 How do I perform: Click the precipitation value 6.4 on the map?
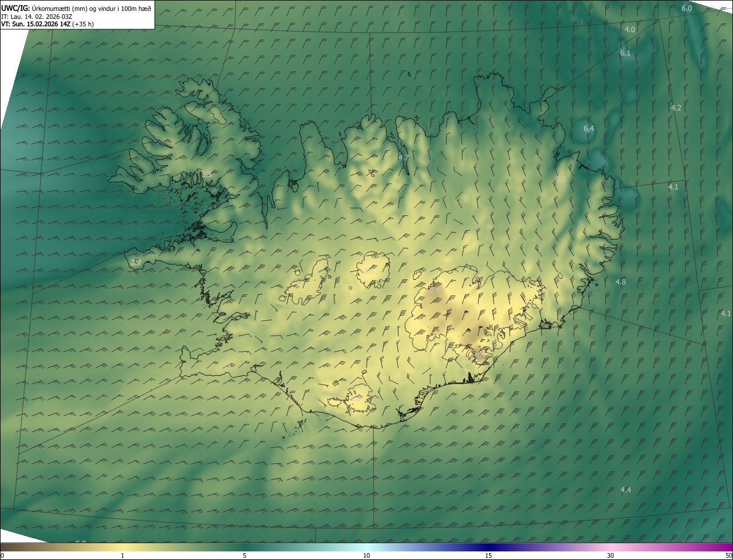tap(589, 129)
